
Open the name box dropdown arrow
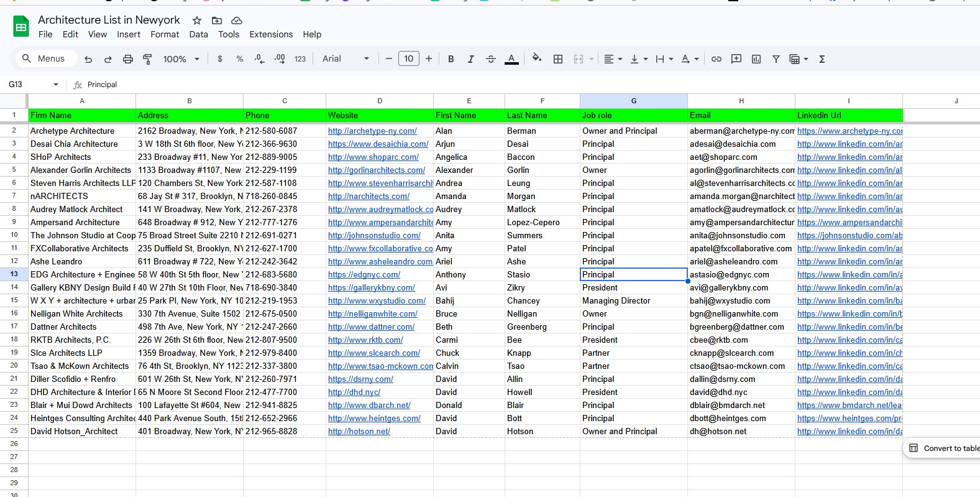click(x=56, y=85)
